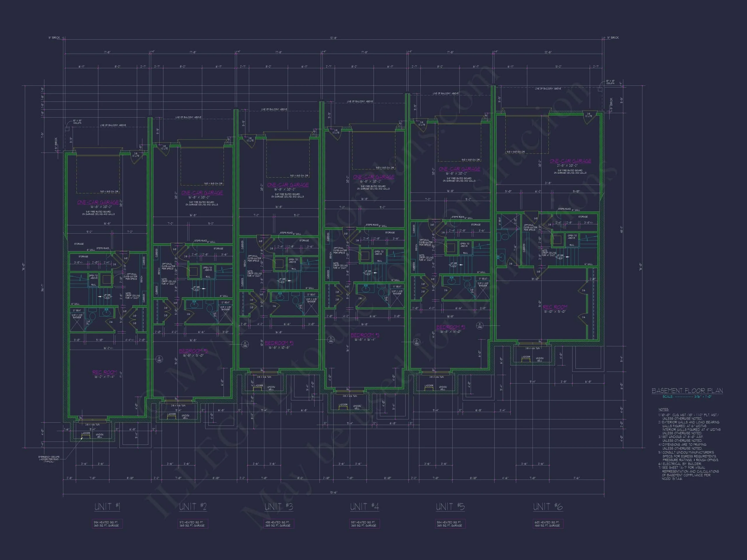Select Unit #4 Bedroom #3 label
This screenshot has width=747, height=560.
pyautogui.click(x=365, y=335)
